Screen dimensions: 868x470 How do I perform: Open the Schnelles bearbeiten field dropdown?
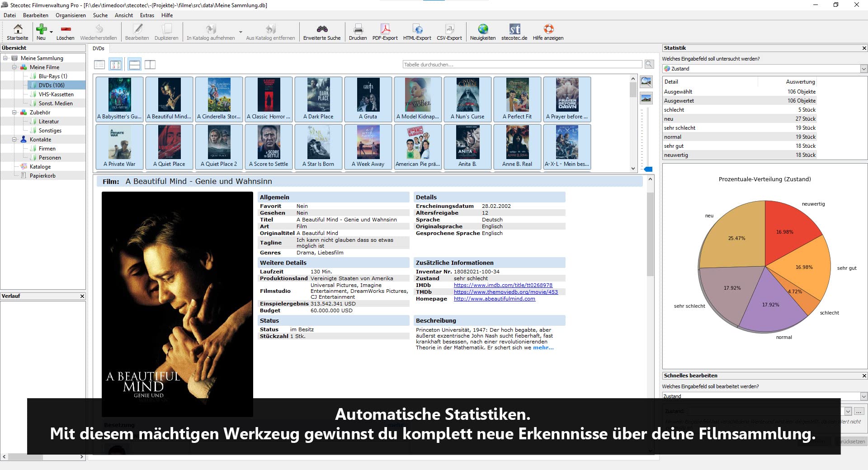863,396
